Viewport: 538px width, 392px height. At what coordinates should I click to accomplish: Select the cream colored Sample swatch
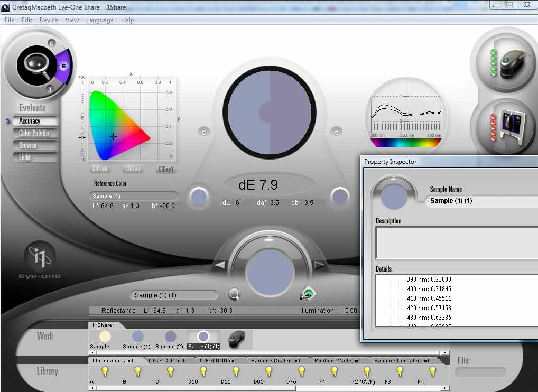[x=105, y=336]
